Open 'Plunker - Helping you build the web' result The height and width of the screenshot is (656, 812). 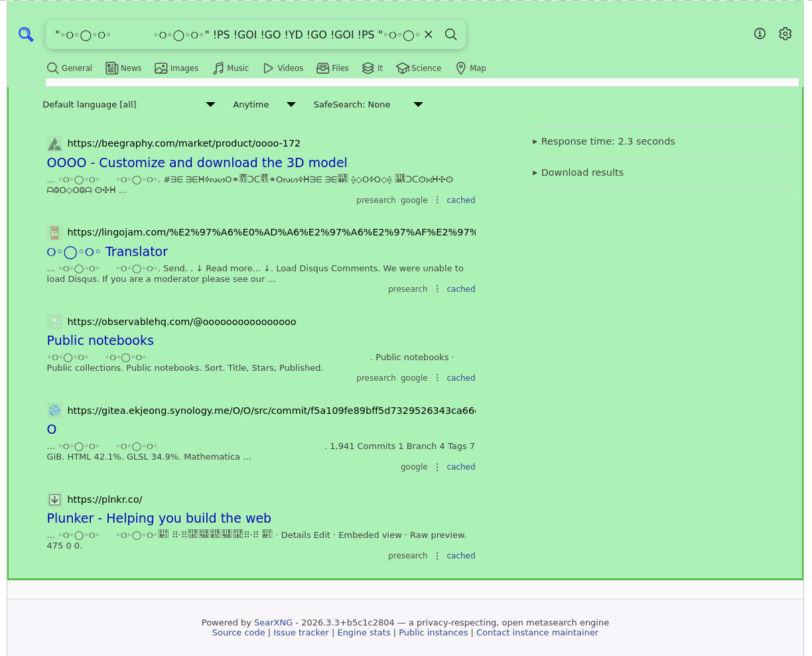159,518
